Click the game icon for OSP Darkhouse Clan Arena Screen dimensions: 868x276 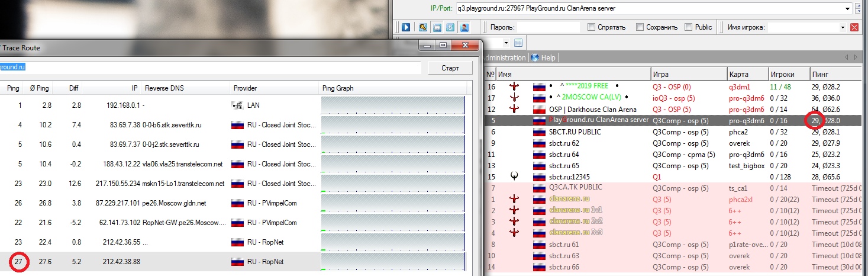coord(515,109)
